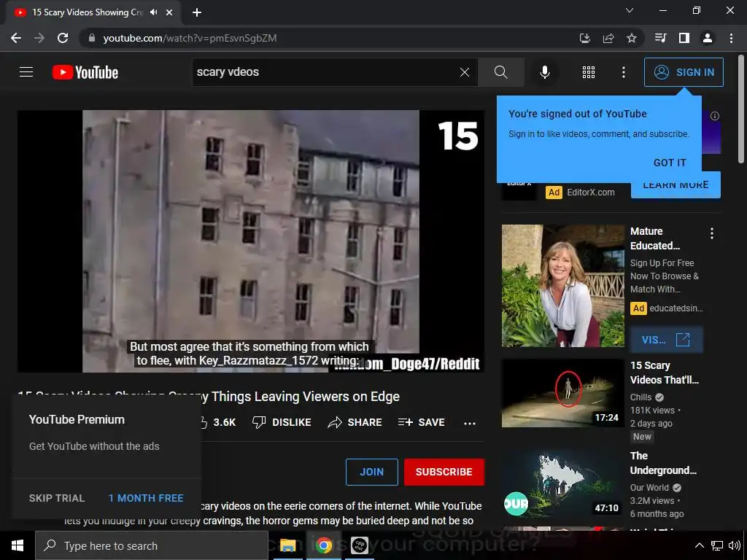This screenshot has width=747, height=560.
Task: Mute the tab audio speaker icon
Action: click(x=153, y=12)
